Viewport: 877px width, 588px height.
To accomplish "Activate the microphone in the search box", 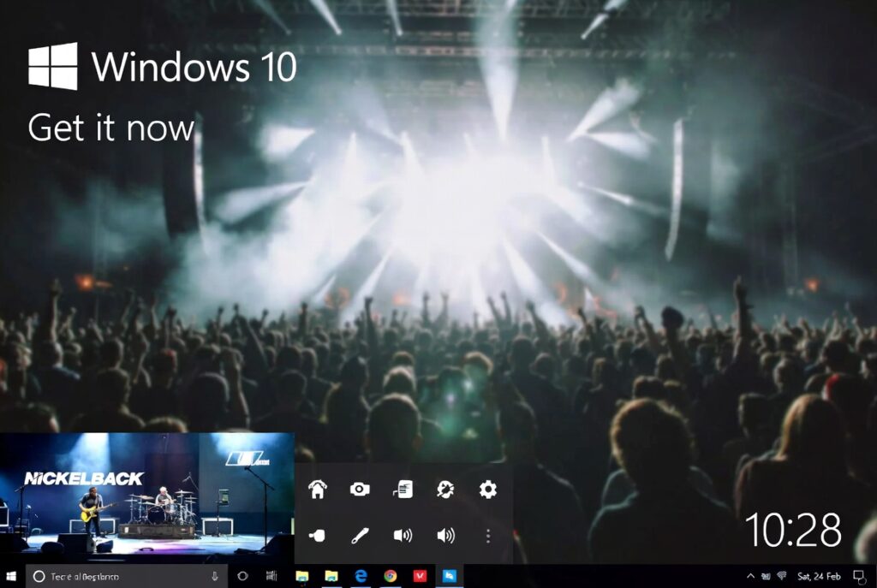I will pyautogui.click(x=214, y=577).
